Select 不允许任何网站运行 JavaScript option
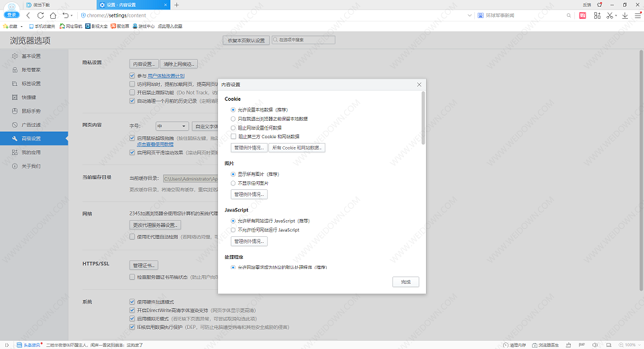 (233, 230)
